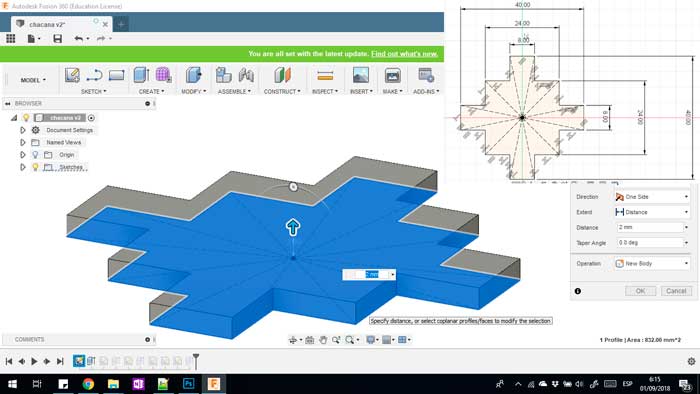Click the Insert decal image icon
This screenshot has height=394, width=700.
361,75
